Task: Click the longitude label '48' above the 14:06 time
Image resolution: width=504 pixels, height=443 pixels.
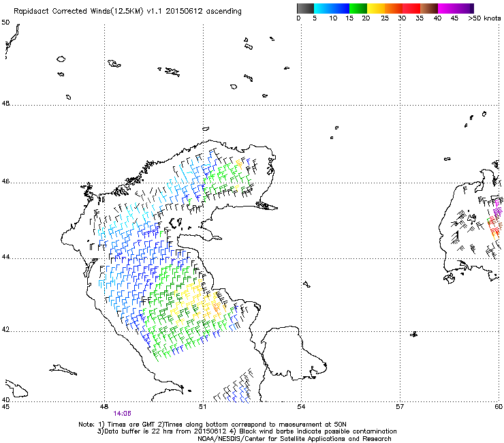Action: (104, 407)
